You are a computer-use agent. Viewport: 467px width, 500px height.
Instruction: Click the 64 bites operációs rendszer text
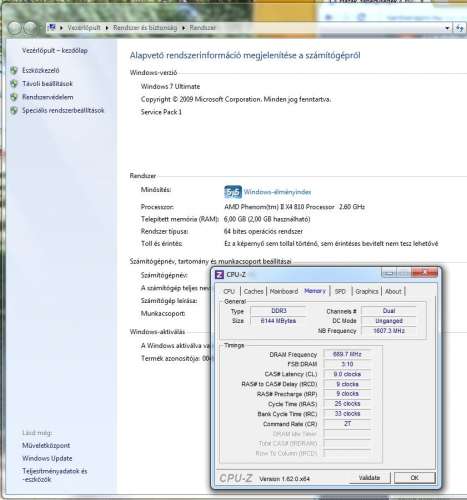(263, 231)
